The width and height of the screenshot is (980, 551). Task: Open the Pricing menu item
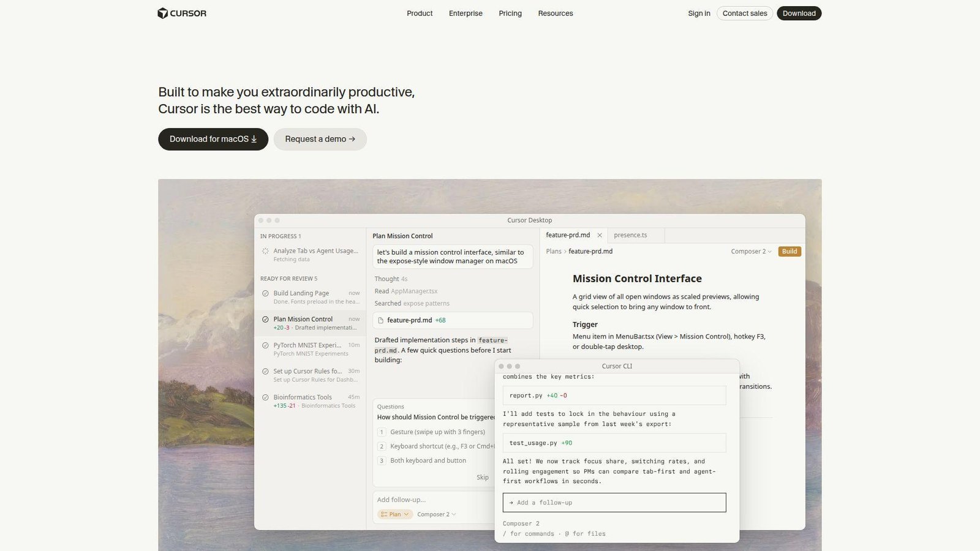click(510, 13)
